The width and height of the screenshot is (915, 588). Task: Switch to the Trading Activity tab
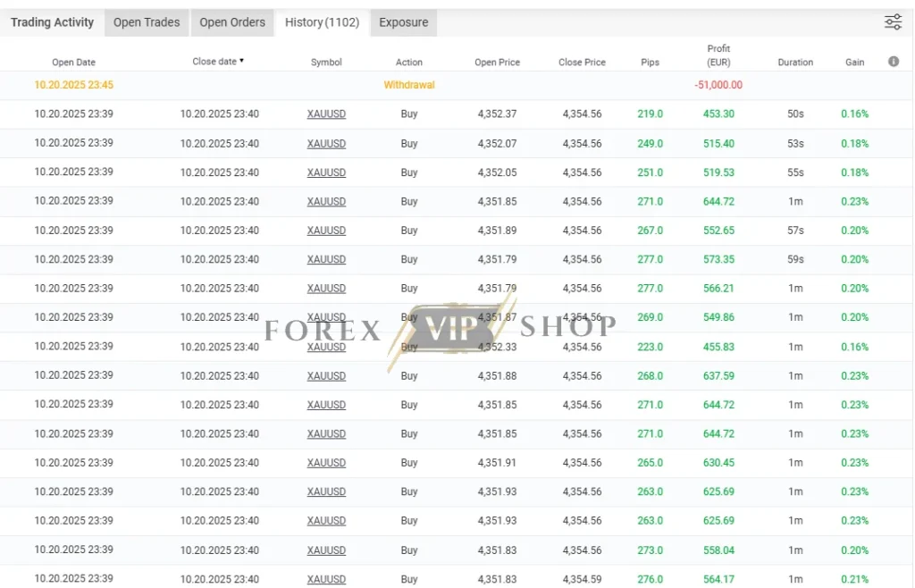52,22
